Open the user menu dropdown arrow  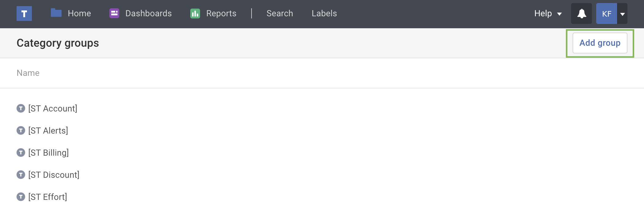623,14
